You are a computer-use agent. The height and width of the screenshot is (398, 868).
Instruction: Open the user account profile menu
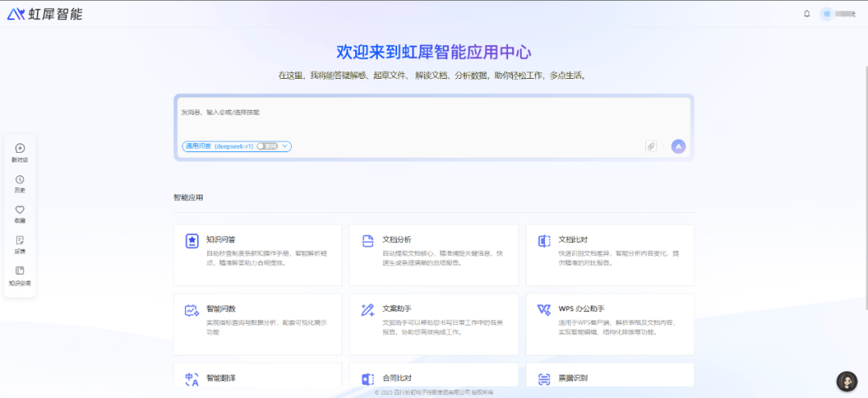[837, 14]
